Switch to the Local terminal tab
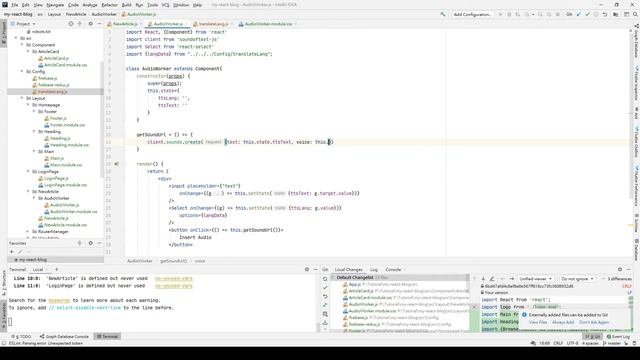 (38, 269)
